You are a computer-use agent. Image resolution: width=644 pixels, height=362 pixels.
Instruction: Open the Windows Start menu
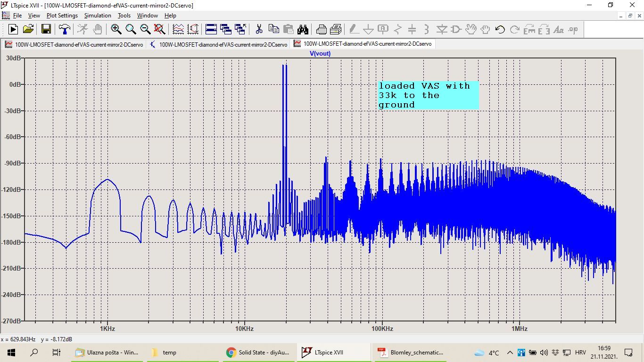pyautogui.click(x=11, y=353)
